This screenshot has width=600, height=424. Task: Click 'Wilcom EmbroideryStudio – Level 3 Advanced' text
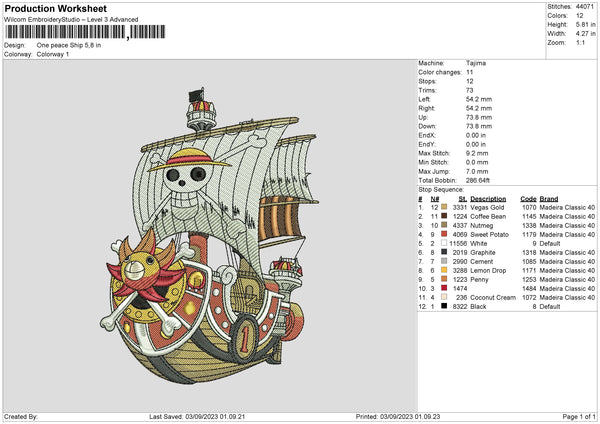[71, 20]
